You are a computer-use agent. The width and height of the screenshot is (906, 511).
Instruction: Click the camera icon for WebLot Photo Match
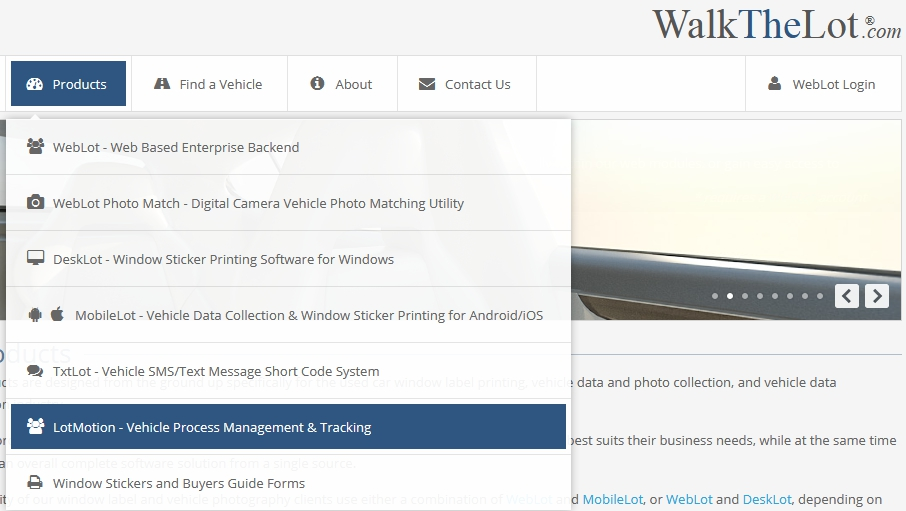(x=35, y=202)
